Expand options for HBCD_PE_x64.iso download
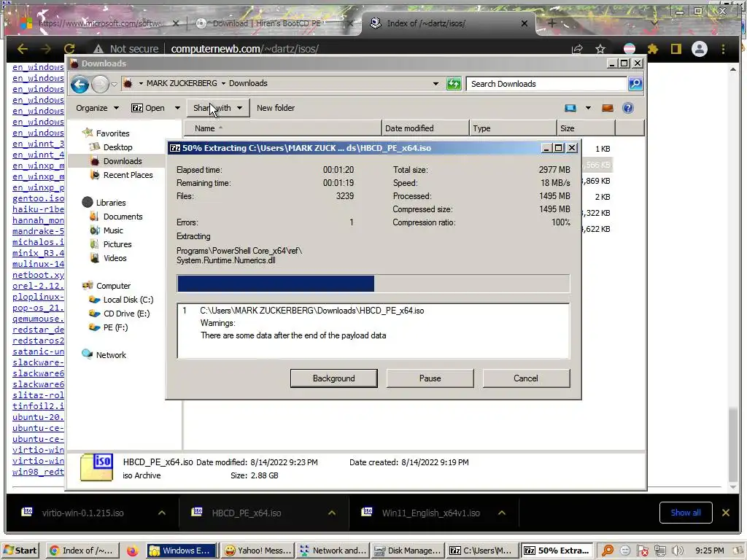This screenshot has width=747, height=560. 332,513
